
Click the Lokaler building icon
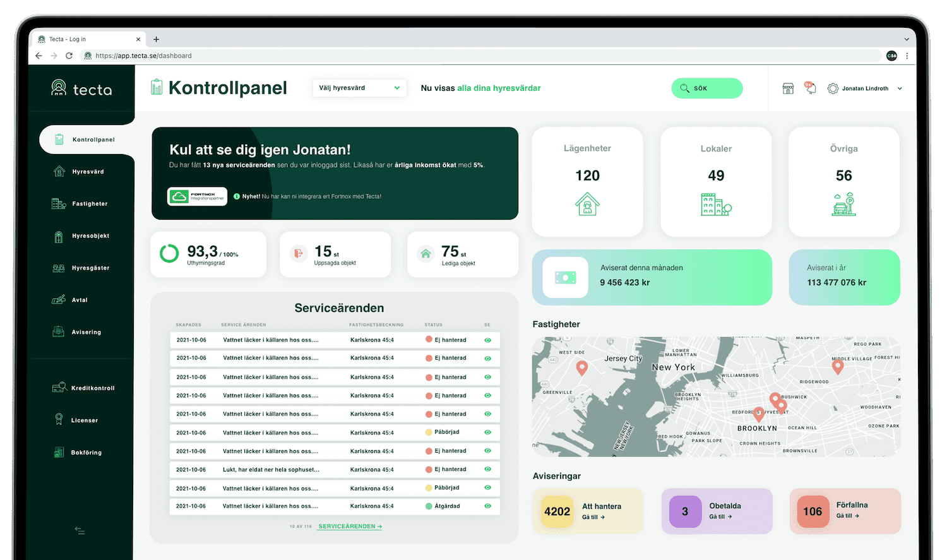tap(716, 205)
